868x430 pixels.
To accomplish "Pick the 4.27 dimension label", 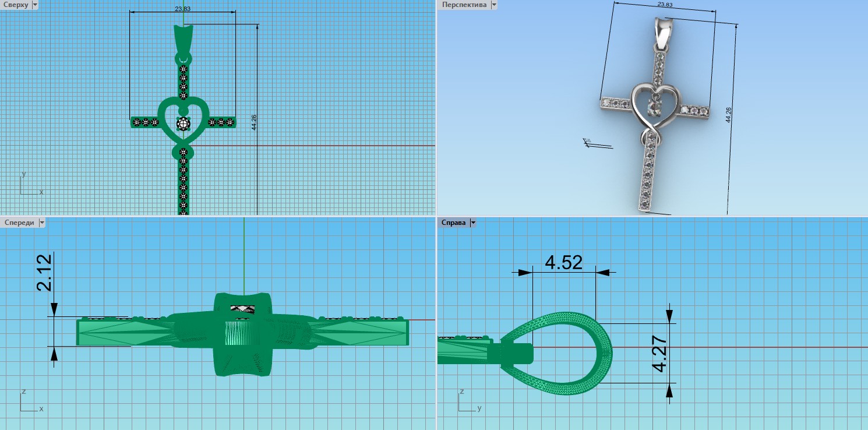I will pos(659,353).
